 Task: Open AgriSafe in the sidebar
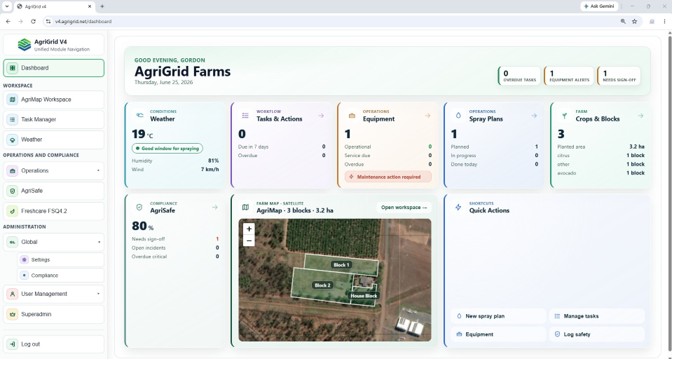click(x=54, y=191)
